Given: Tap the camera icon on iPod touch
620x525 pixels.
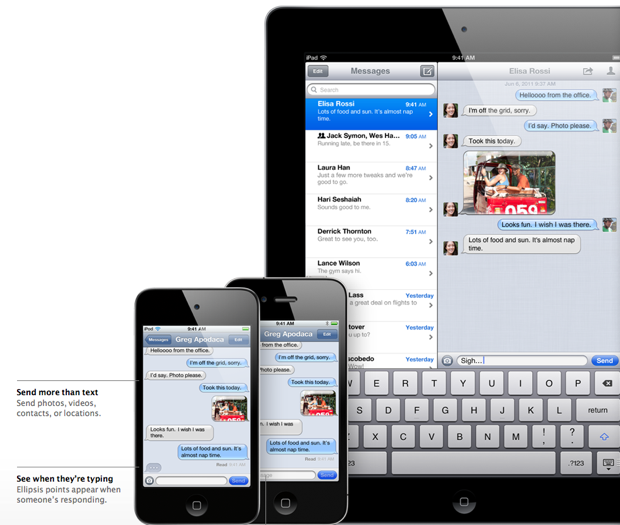Looking at the screenshot, I should coord(149,481).
